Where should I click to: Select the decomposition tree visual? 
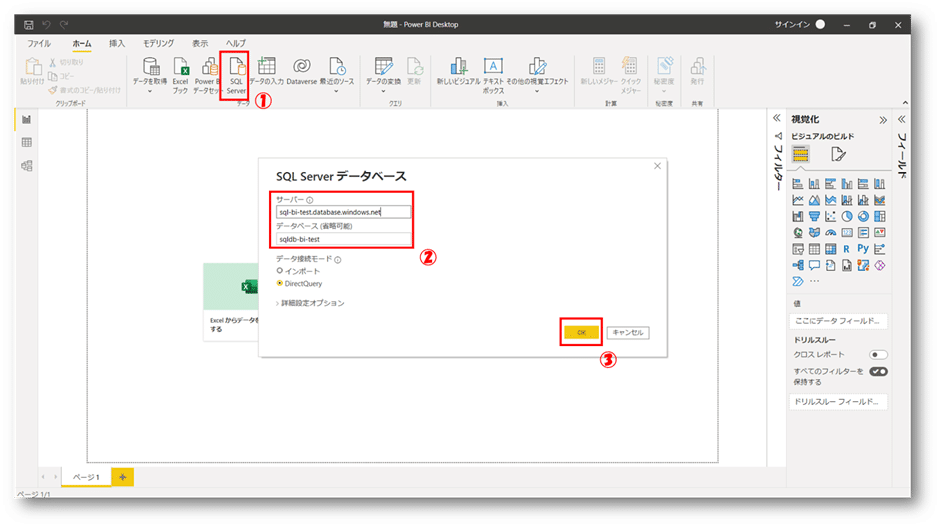pos(798,265)
